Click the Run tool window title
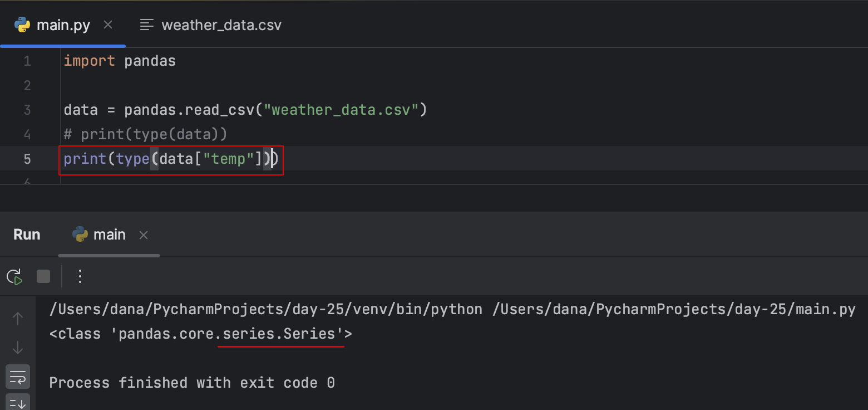 click(x=27, y=235)
